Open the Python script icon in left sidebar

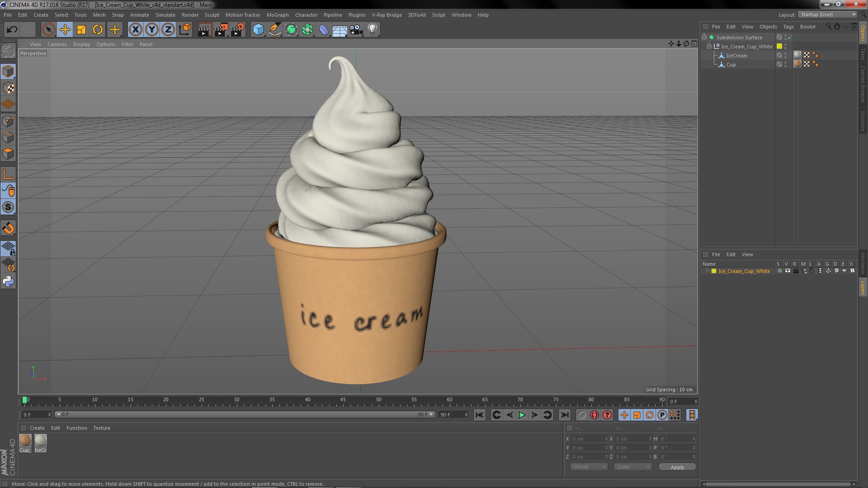pyautogui.click(x=8, y=281)
